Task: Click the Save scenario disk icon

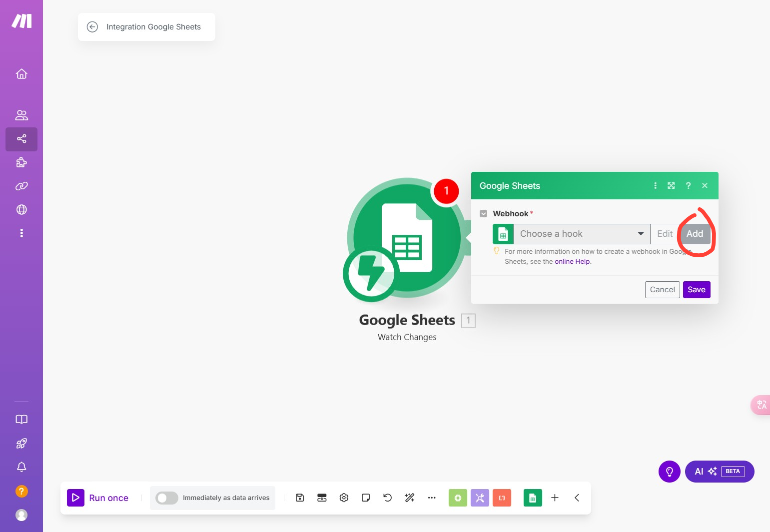Action: pos(300,498)
